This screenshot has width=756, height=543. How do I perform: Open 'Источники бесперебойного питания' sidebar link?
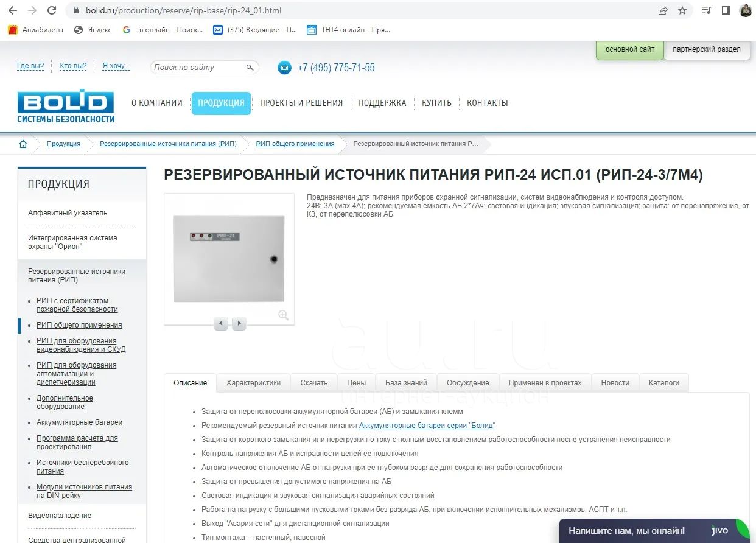[x=82, y=467]
